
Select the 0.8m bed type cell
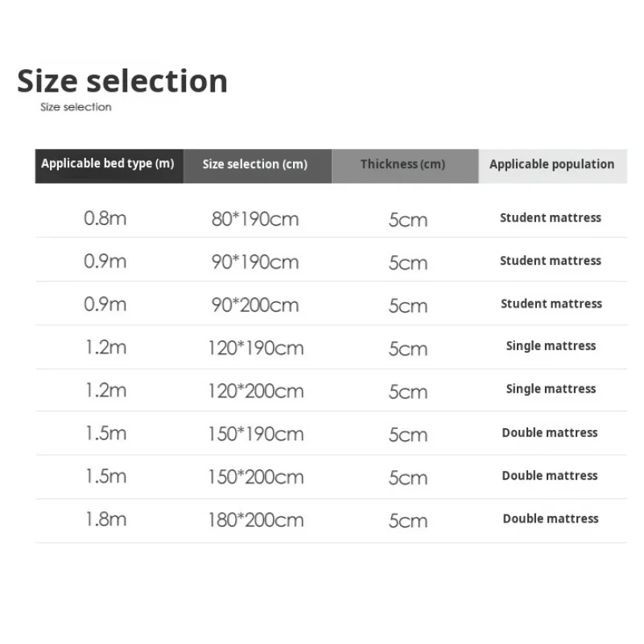105,218
